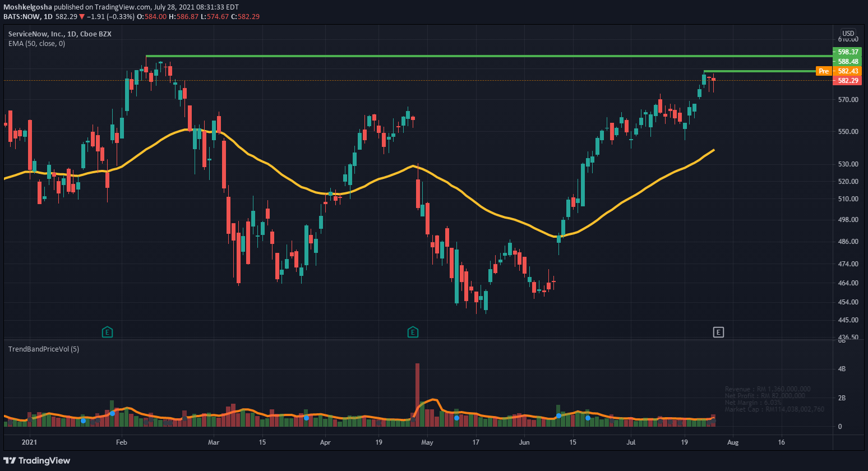Screen dimensions: 868x471
Task: Click the Jun date axis label
Action: (x=524, y=442)
